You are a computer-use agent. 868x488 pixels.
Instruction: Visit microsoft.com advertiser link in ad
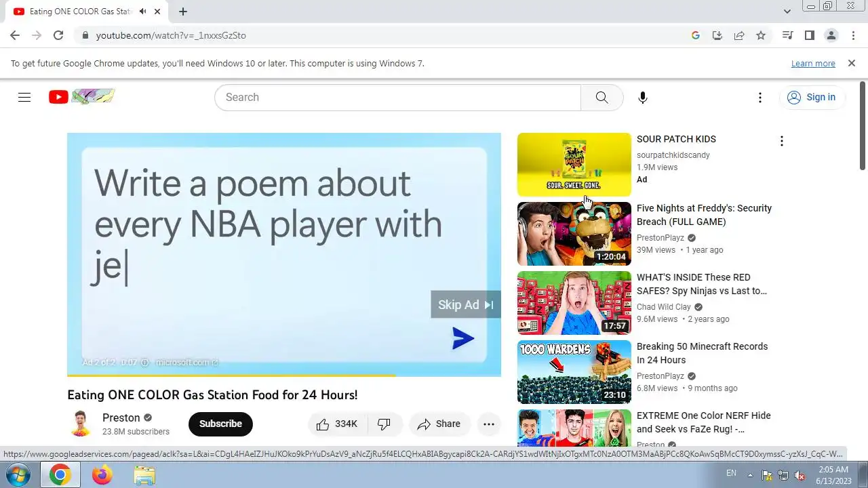coord(186,363)
